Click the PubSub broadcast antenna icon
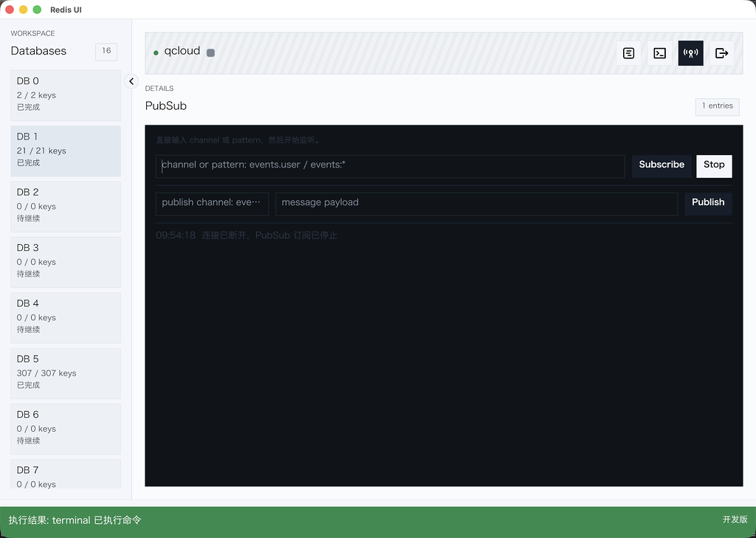The height and width of the screenshot is (538, 756). click(x=691, y=53)
